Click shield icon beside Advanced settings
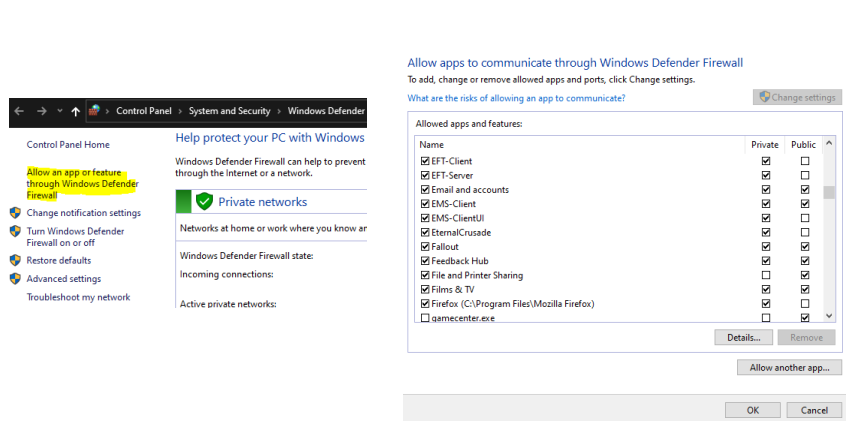Screen dimensions: 854x435 (15, 279)
